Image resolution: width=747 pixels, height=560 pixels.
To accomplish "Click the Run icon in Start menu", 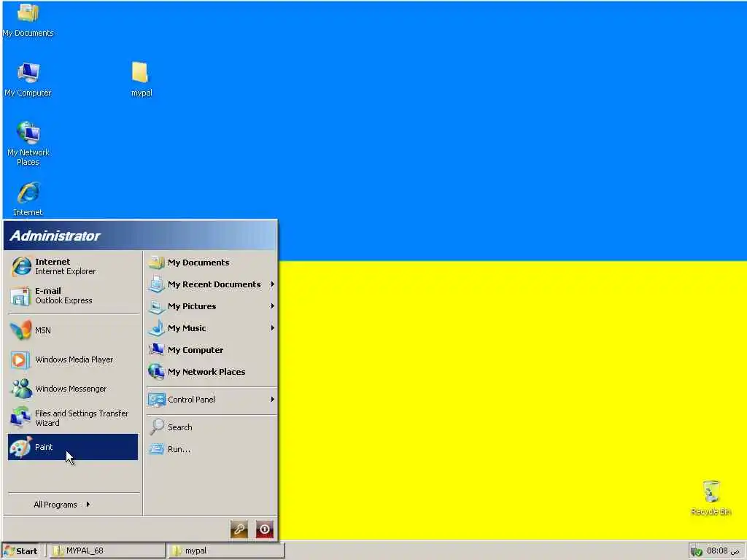I will [156, 448].
